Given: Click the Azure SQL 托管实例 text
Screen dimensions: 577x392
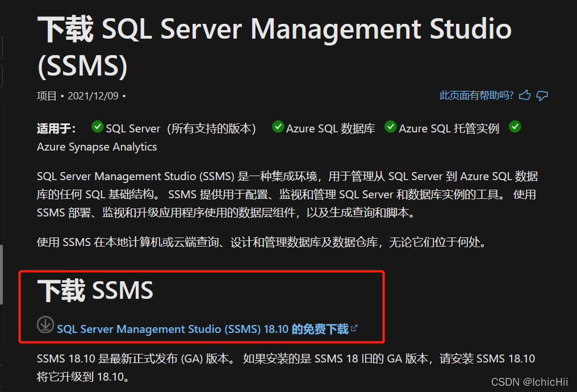Looking at the screenshot, I should (449, 128).
